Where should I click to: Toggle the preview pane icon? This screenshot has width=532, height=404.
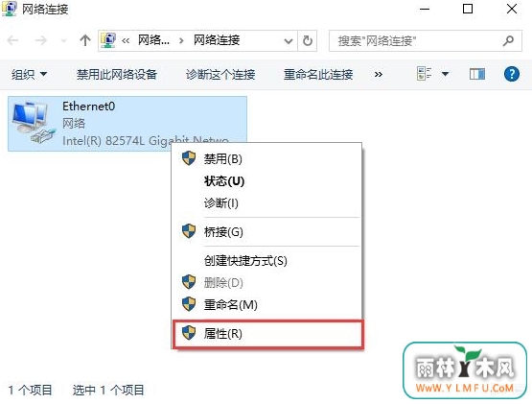[477, 74]
